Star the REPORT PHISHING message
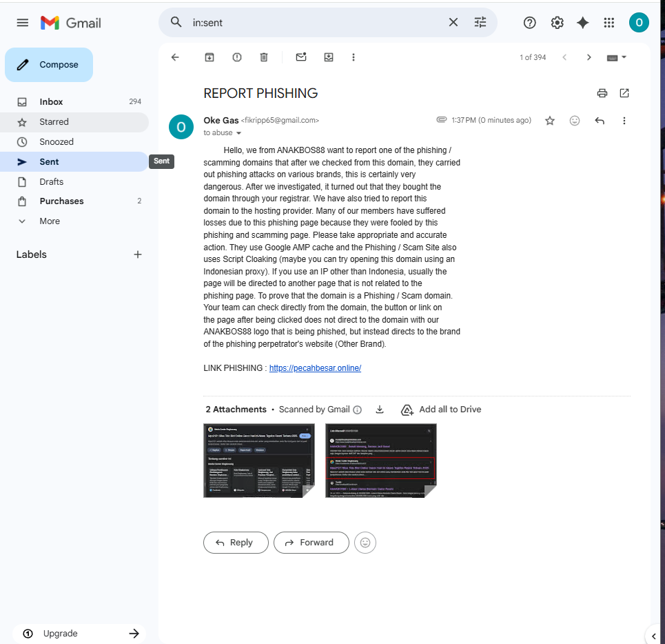665x644 pixels. [550, 121]
